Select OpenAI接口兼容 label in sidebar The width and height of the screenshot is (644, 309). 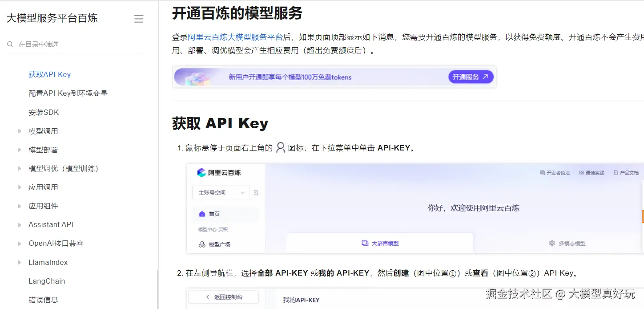point(56,244)
